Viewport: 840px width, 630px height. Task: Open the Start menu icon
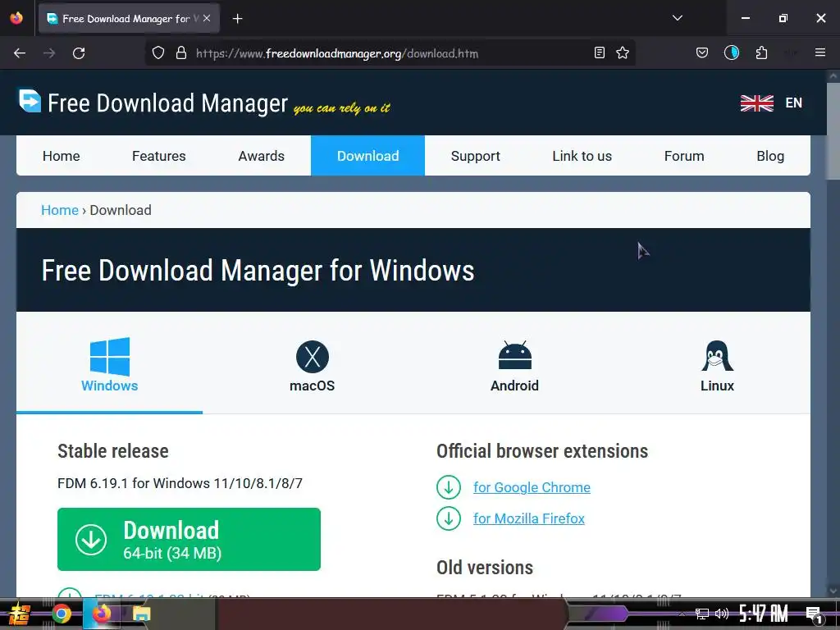tap(20, 614)
